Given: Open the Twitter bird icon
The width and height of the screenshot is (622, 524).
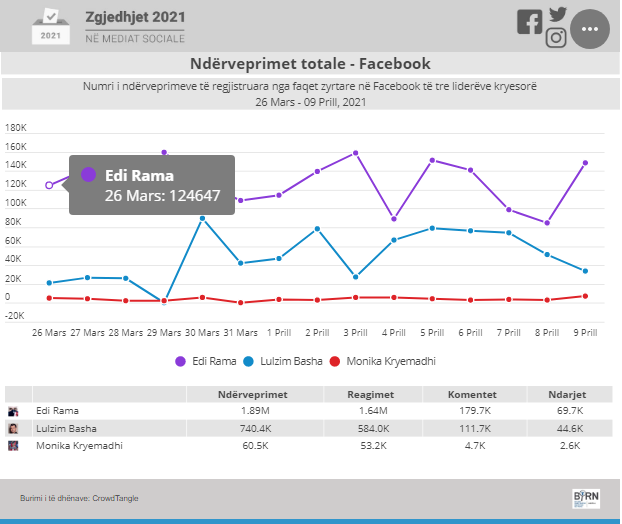Looking at the screenshot, I should pyautogui.click(x=558, y=14).
